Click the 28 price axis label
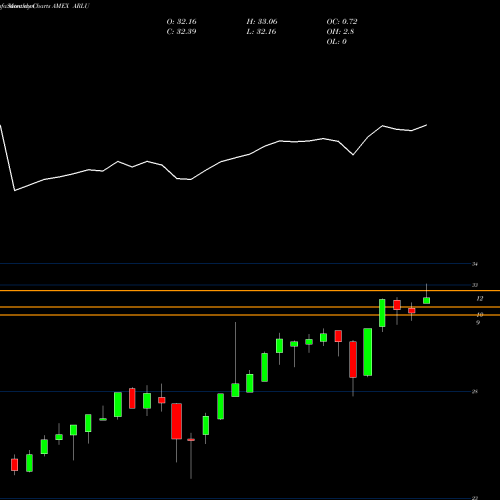This screenshot has width=500, height=500. [x=475, y=392]
